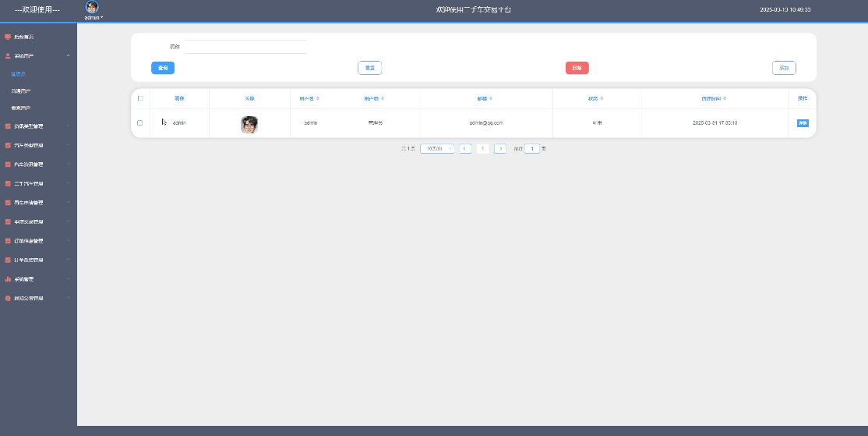
Task: Expand 系统管理 with its chevron
Action: 68,279
